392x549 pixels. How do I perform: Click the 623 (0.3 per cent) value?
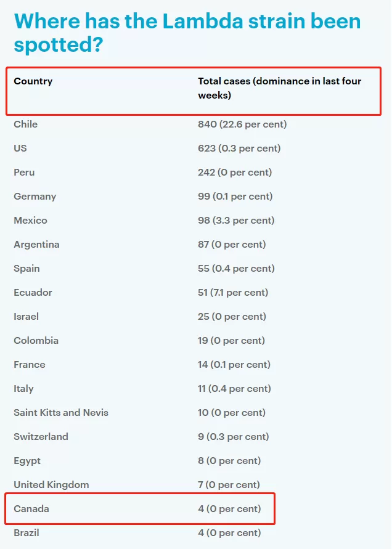pos(239,148)
